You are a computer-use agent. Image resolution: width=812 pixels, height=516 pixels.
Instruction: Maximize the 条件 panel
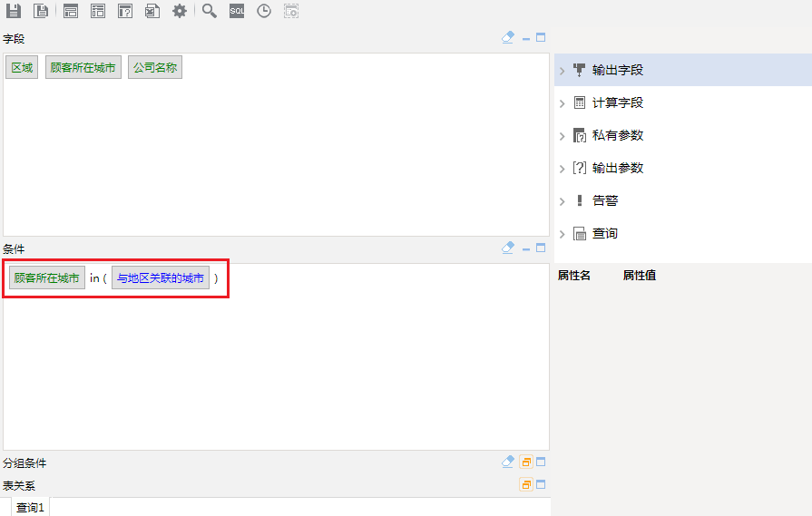coord(541,248)
